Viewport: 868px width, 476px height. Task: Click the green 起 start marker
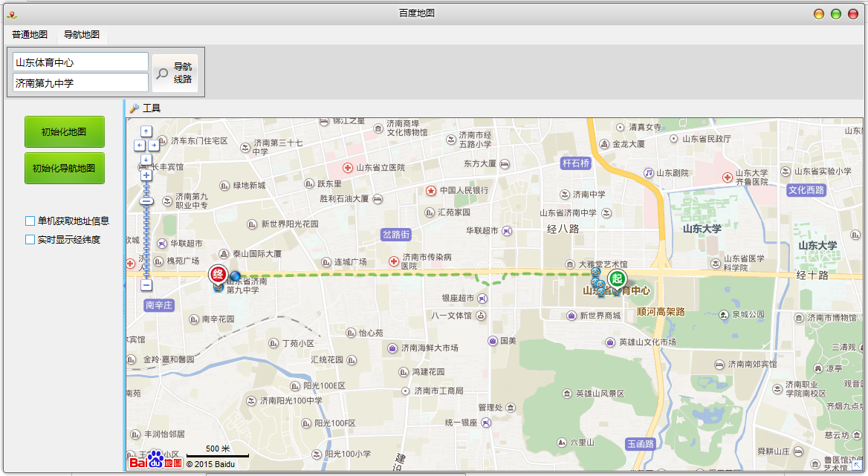pyautogui.click(x=617, y=279)
